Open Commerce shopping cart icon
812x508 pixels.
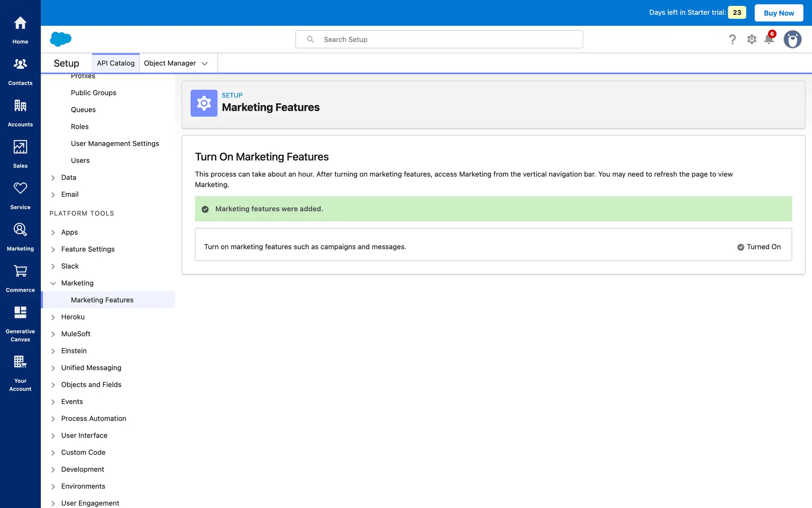(x=20, y=271)
